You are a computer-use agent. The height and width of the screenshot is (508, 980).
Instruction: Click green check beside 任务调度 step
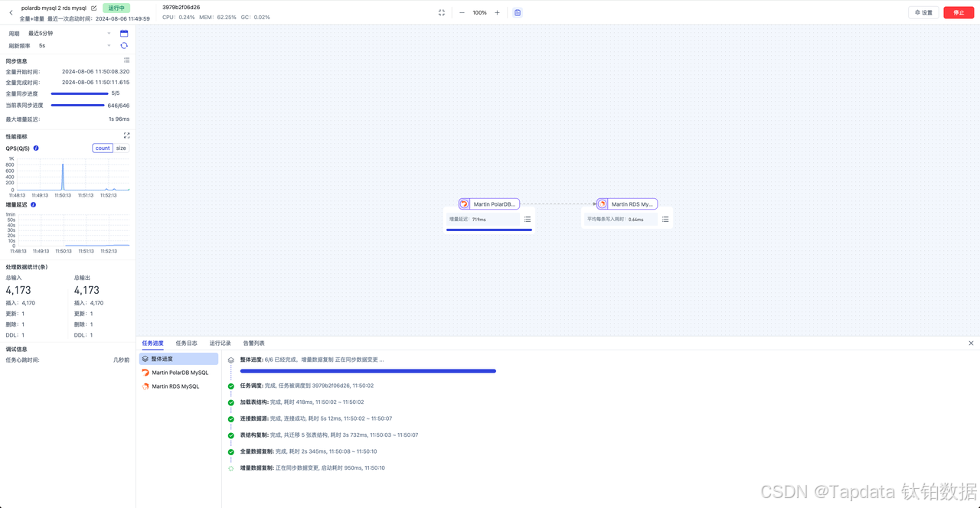(x=231, y=386)
